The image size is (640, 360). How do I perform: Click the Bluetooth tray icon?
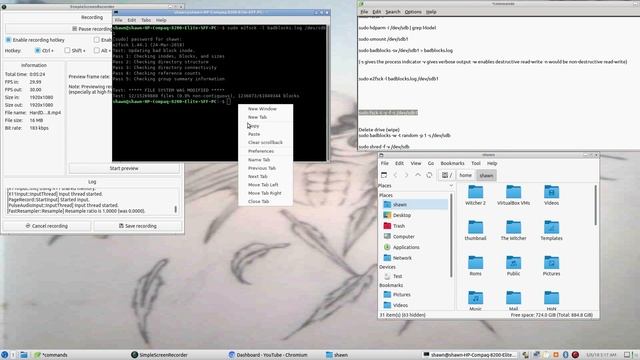(565, 355)
